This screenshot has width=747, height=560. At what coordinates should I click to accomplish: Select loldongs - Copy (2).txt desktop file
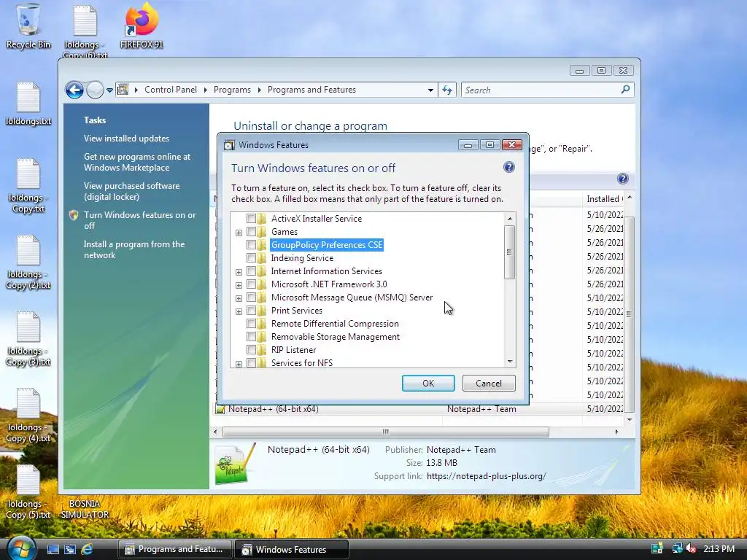[28, 262]
